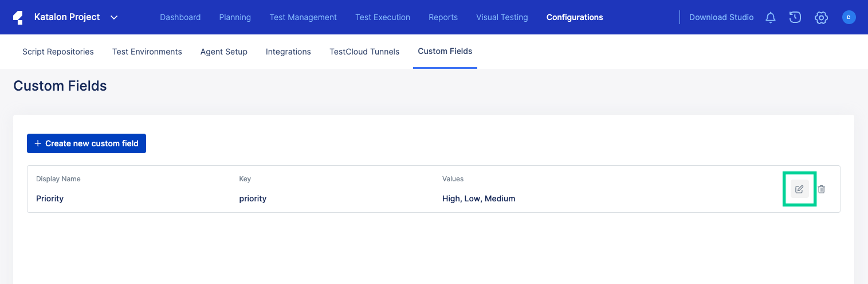This screenshot has height=284, width=868.
Task: Switch to Test Environments tab
Action: pyautogui.click(x=147, y=52)
